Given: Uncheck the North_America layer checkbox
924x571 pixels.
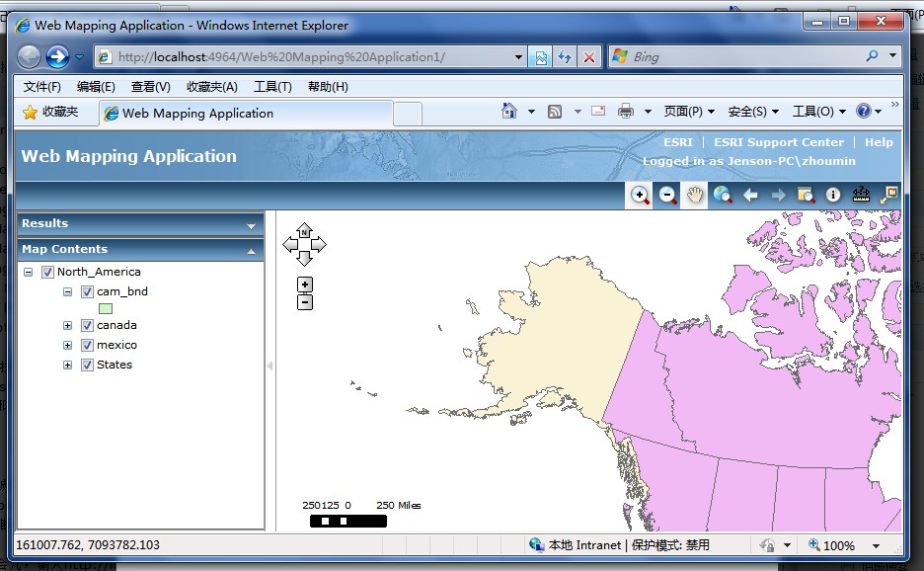Looking at the screenshot, I should click(x=47, y=272).
